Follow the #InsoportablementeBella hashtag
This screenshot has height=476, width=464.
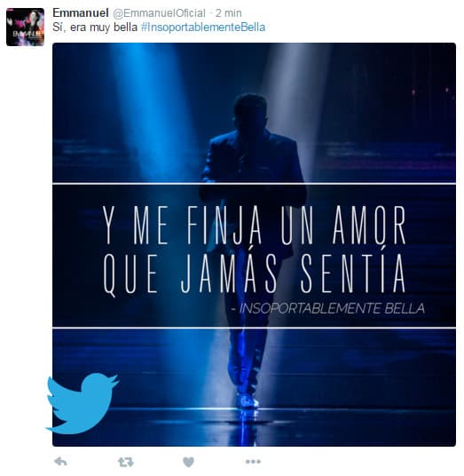203,28
